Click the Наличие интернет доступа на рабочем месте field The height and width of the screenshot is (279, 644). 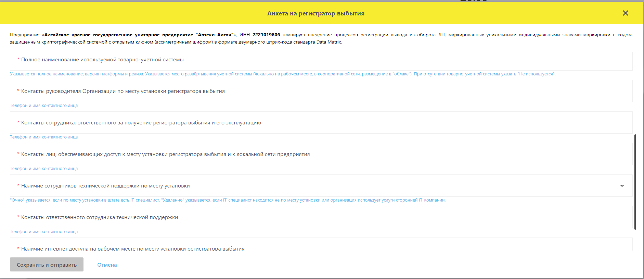pos(321,245)
